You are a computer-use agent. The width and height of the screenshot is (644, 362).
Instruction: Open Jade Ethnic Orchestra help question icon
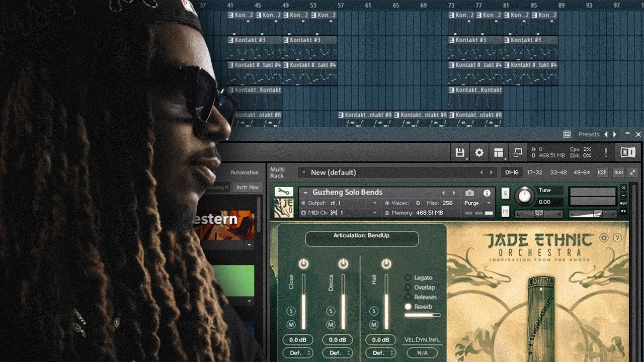(x=618, y=238)
